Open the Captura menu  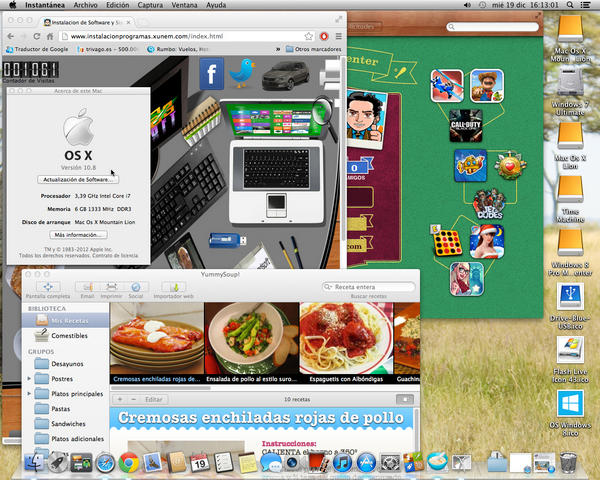[150, 5]
